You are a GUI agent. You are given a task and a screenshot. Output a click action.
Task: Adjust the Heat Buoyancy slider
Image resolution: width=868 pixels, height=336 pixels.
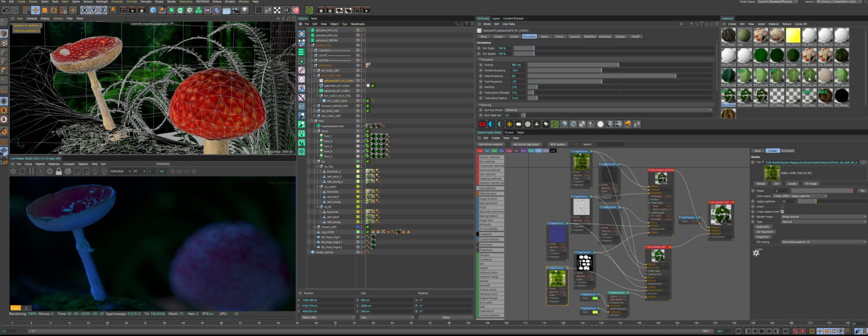coord(620,76)
